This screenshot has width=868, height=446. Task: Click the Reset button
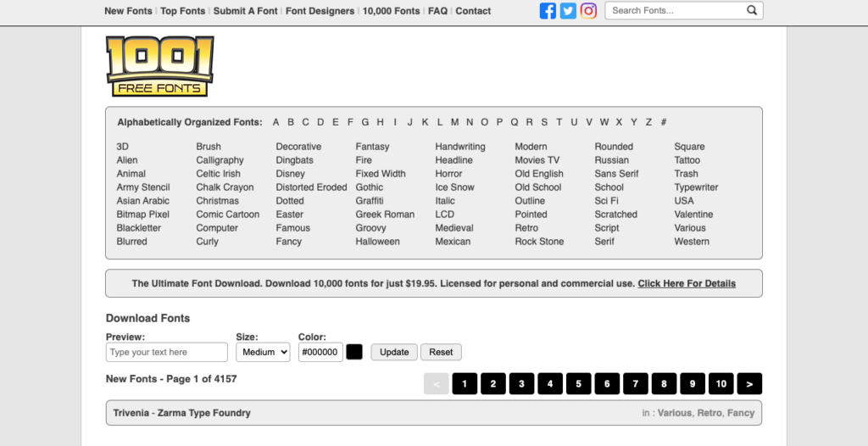[441, 352]
